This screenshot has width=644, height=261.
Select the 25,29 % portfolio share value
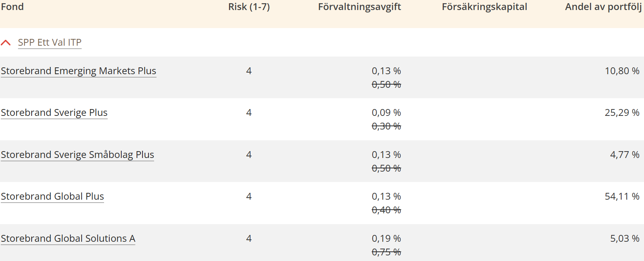tap(622, 113)
